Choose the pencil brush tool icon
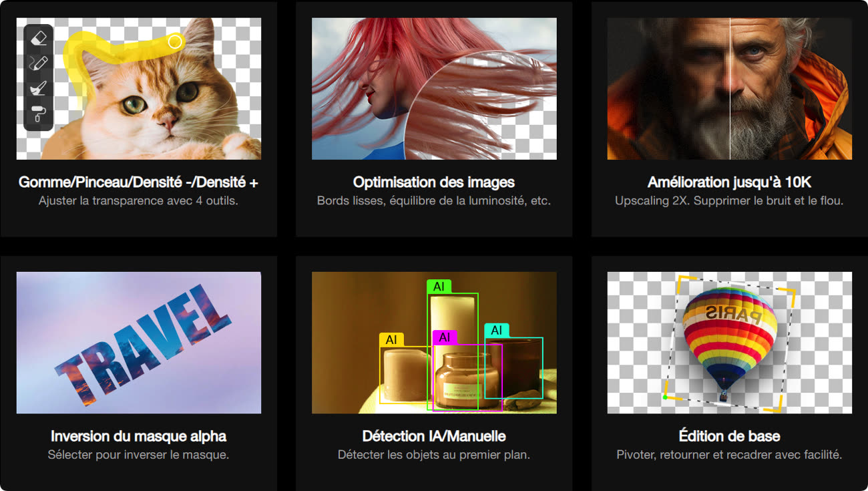868x491 pixels. (39, 63)
